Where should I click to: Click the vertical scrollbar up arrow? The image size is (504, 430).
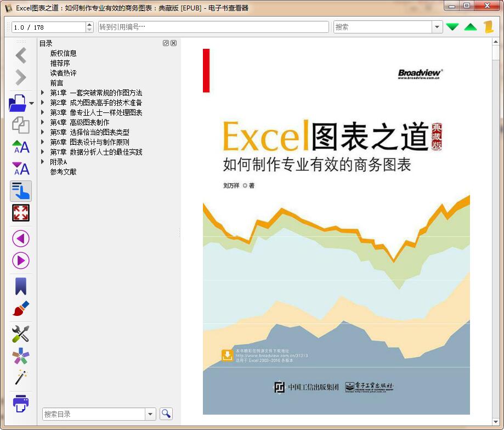(496, 42)
